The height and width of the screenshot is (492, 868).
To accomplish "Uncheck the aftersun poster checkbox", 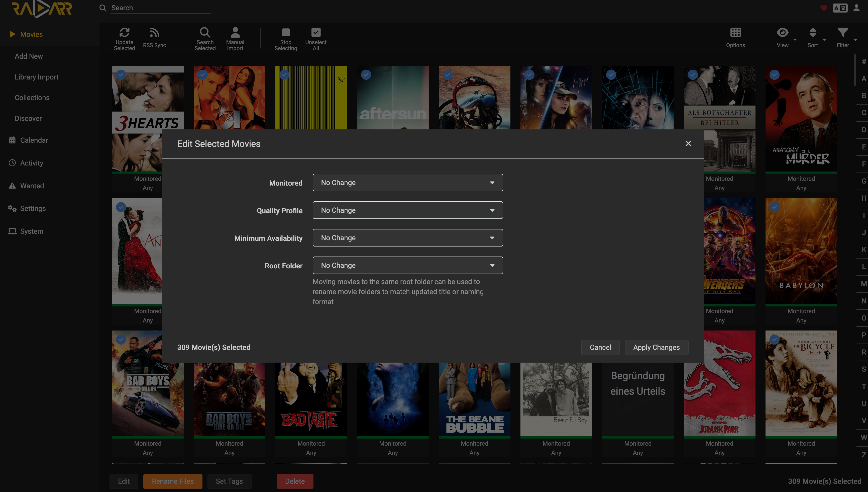I will coord(366,75).
